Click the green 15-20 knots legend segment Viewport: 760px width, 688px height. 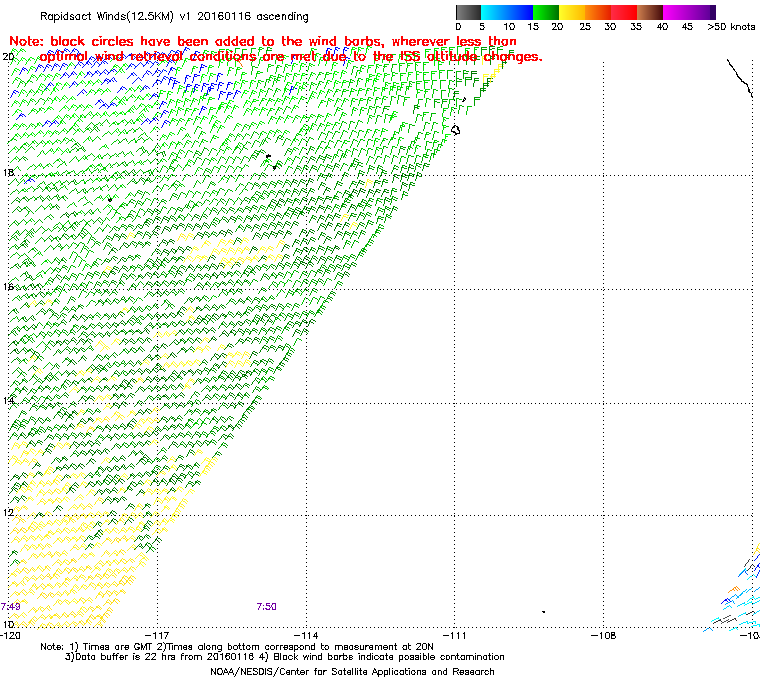coord(546,12)
